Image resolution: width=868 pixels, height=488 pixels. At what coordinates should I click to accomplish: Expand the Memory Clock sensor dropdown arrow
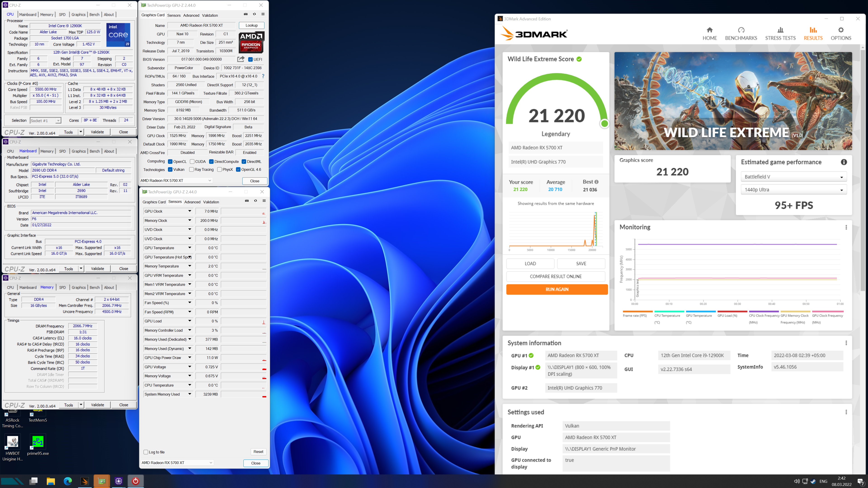pos(190,220)
